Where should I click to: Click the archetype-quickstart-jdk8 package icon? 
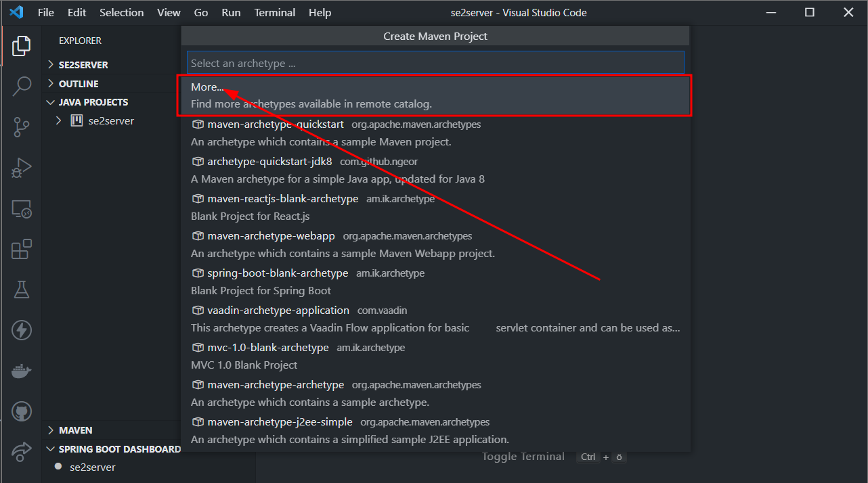pos(198,162)
